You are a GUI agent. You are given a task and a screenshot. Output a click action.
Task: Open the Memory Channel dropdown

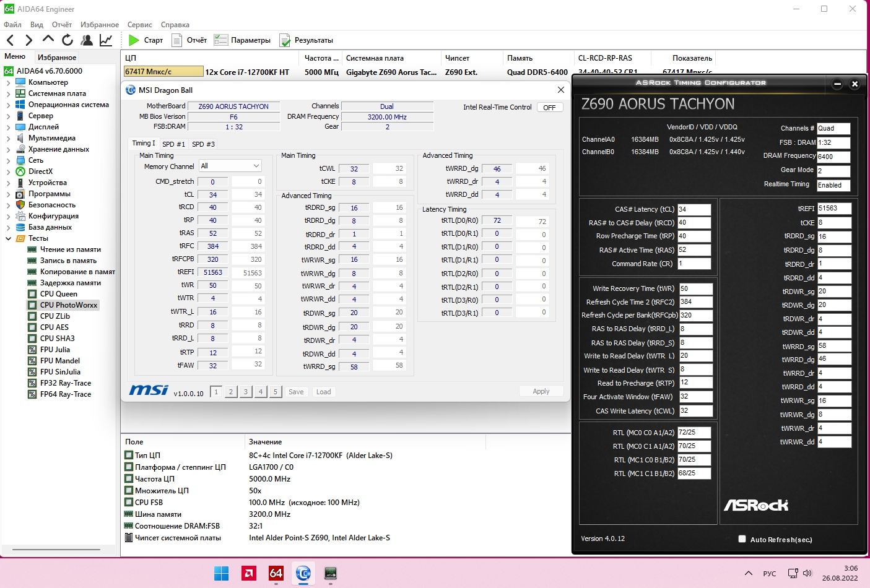click(230, 166)
